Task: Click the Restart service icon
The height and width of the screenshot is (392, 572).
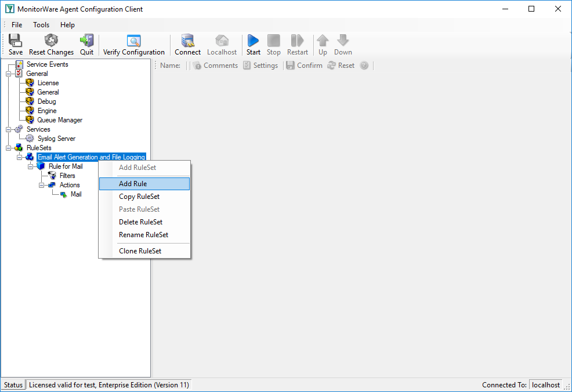Action: [297, 45]
